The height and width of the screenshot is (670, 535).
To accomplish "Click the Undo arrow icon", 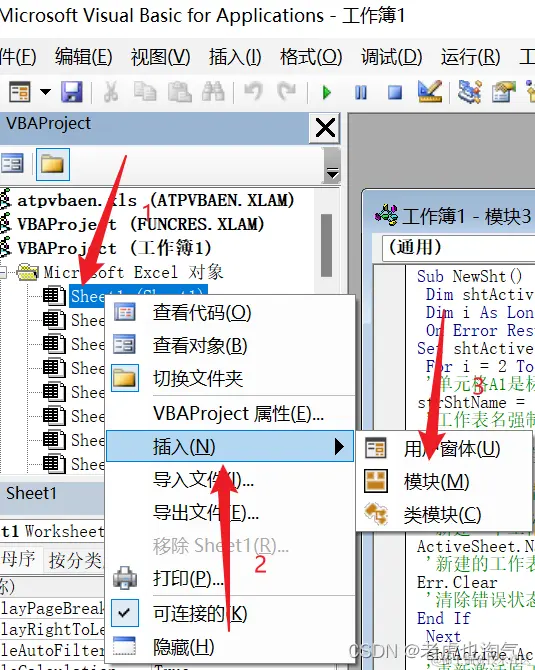I will point(253,91).
